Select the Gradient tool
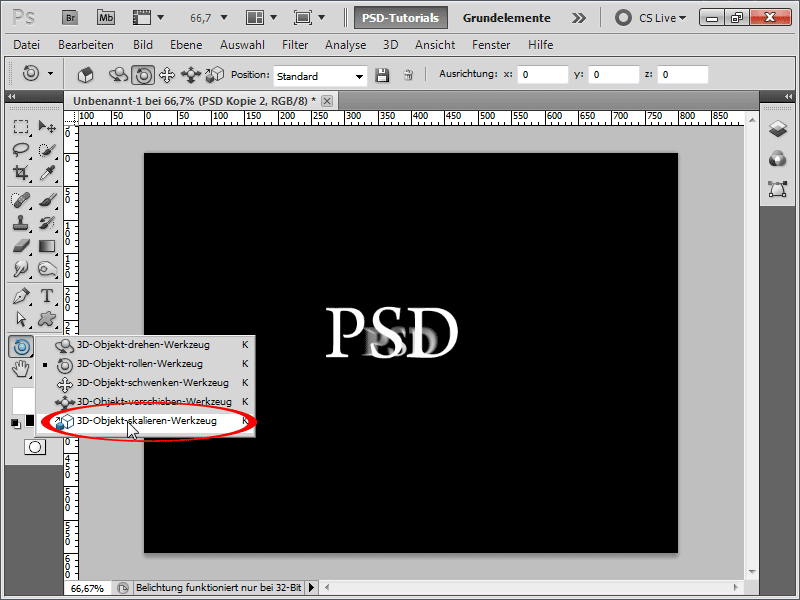This screenshot has height=600, width=800. coord(47,246)
